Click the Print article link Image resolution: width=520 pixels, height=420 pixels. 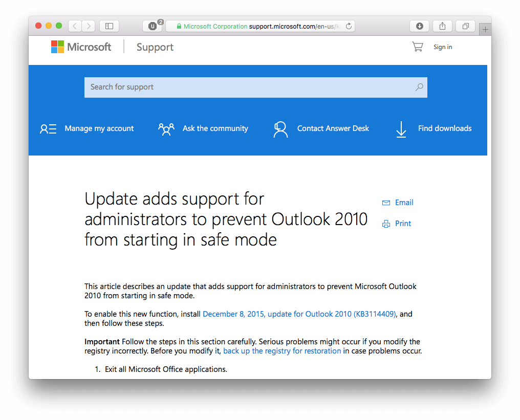(x=403, y=224)
